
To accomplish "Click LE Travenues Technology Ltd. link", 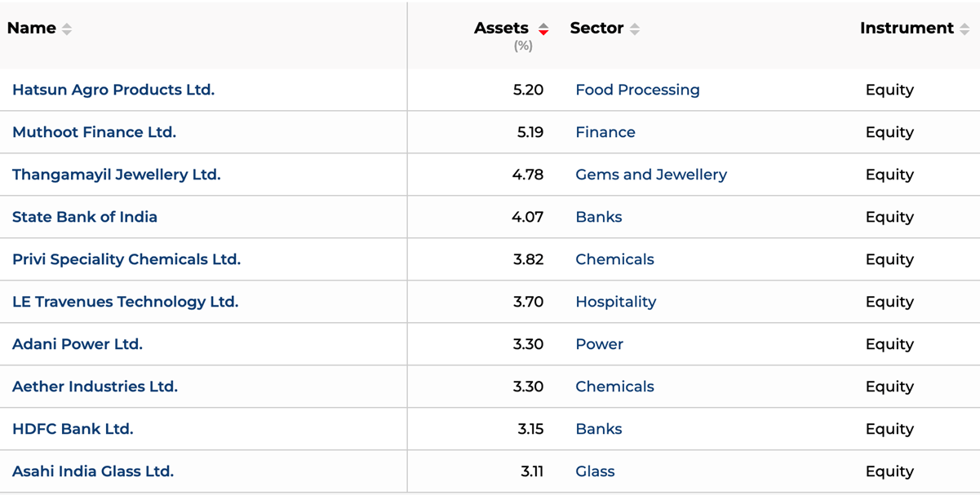I will coord(125,302).
